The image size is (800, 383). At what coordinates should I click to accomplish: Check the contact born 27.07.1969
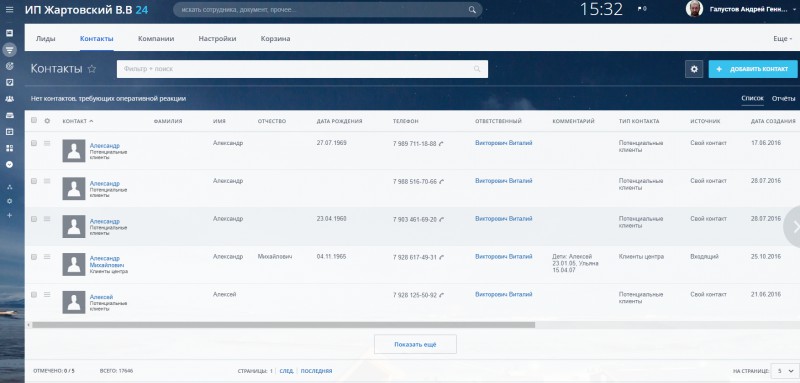34,143
